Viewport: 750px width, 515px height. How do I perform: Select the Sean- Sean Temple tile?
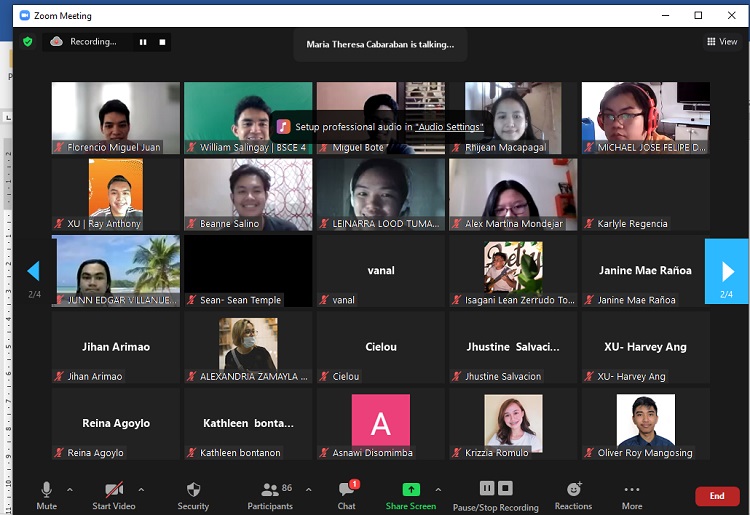coord(248,271)
